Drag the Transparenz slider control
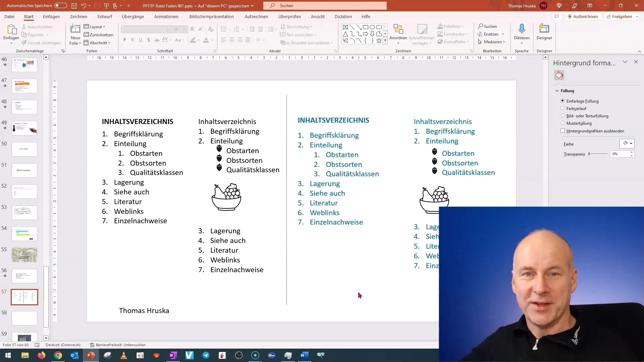644x362 pixels. 589,154
